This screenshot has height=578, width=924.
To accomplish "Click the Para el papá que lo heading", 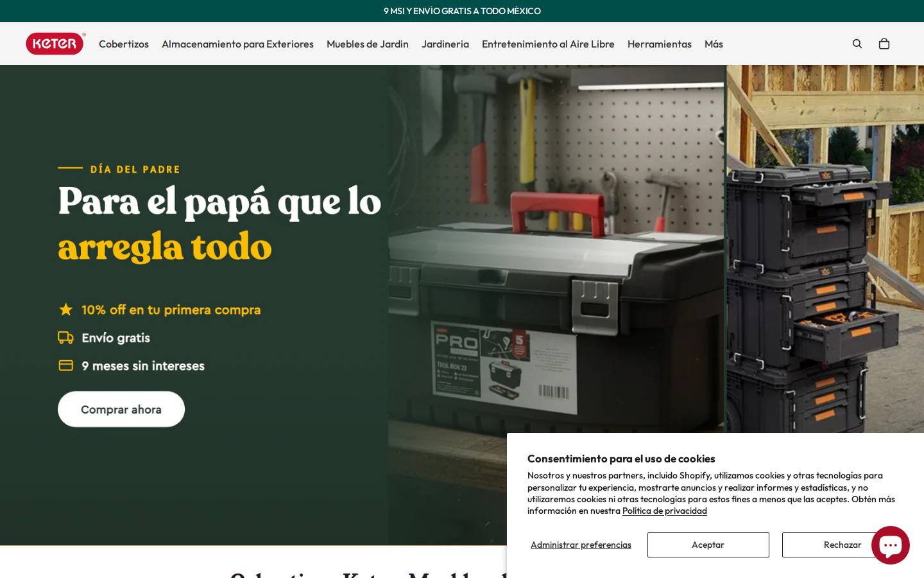I will [x=219, y=202].
